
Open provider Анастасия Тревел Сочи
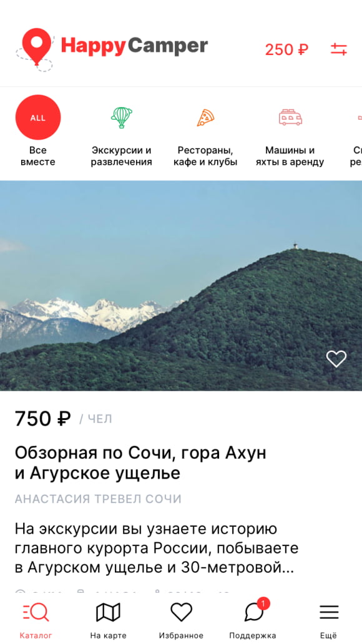pos(98,499)
